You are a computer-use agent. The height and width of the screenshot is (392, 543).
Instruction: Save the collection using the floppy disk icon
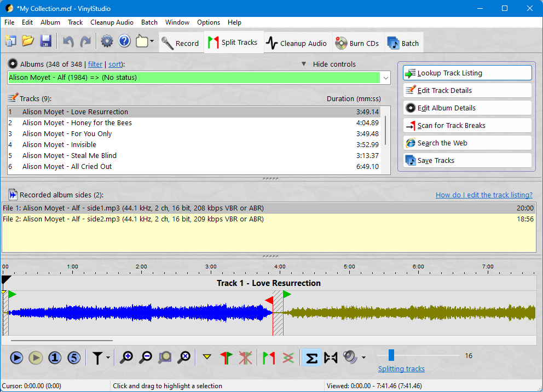[46, 41]
